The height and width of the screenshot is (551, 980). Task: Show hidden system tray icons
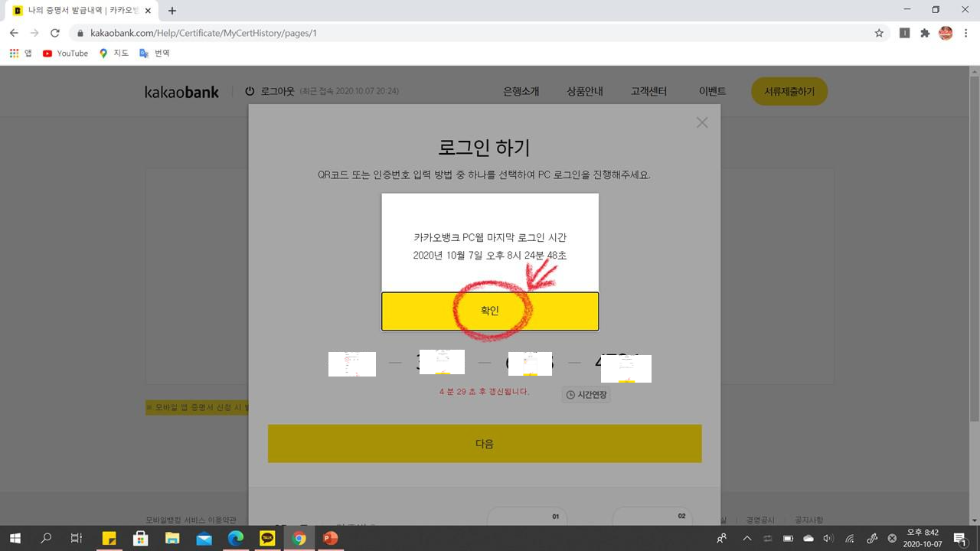click(747, 538)
